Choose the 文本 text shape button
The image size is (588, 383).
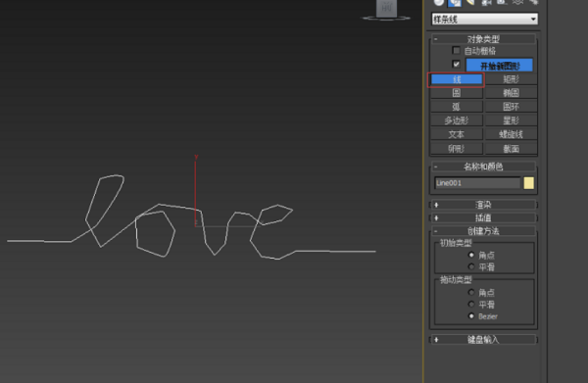[x=457, y=134]
